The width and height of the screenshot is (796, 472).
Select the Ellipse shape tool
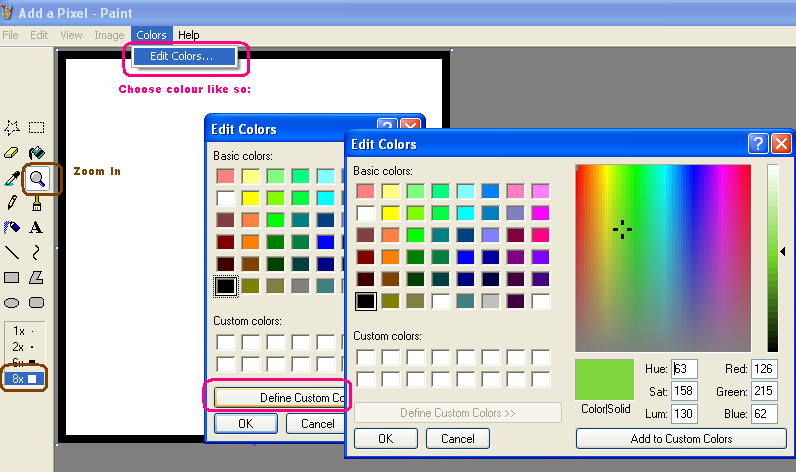pyautogui.click(x=12, y=302)
